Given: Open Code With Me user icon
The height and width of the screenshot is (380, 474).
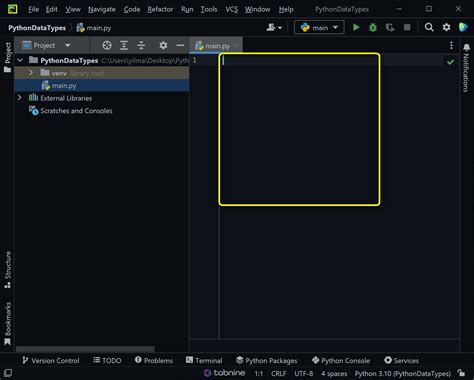Looking at the screenshot, I should [274, 27].
